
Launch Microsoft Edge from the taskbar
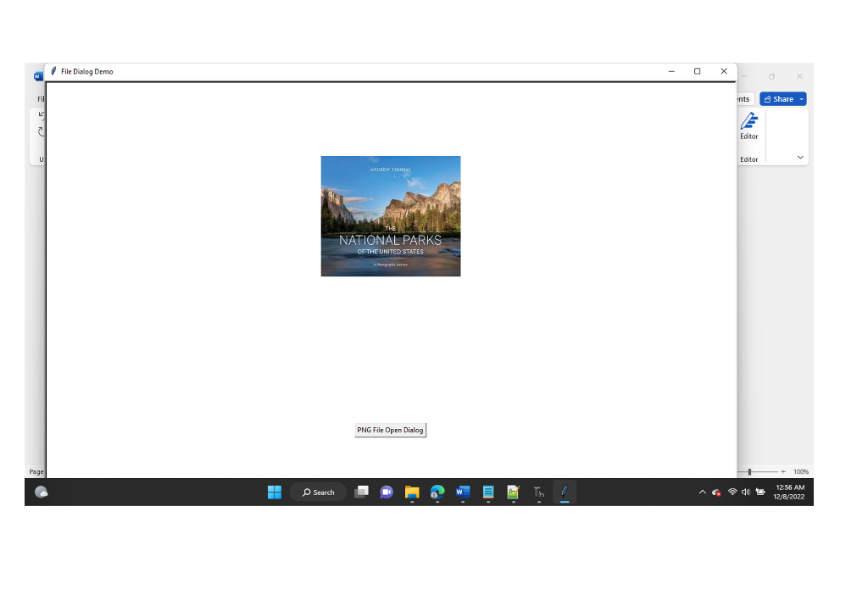pyautogui.click(x=437, y=492)
